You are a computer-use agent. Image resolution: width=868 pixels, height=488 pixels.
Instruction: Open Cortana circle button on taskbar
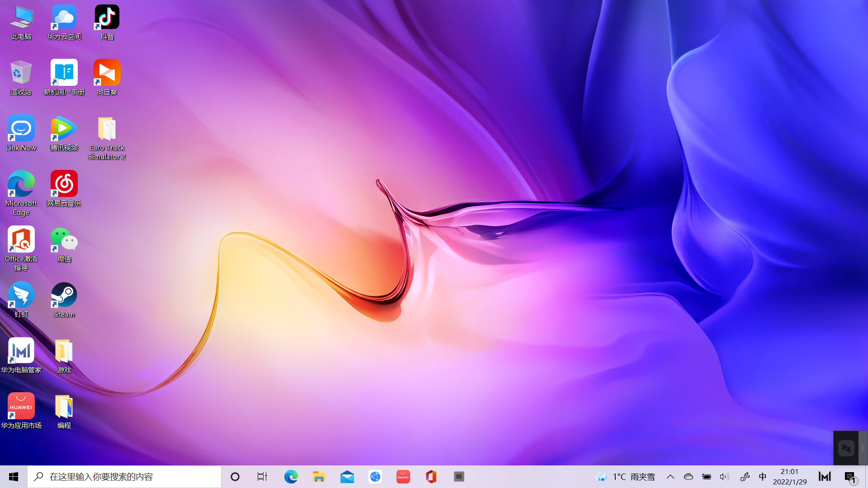pyautogui.click(x=235, y=477)
